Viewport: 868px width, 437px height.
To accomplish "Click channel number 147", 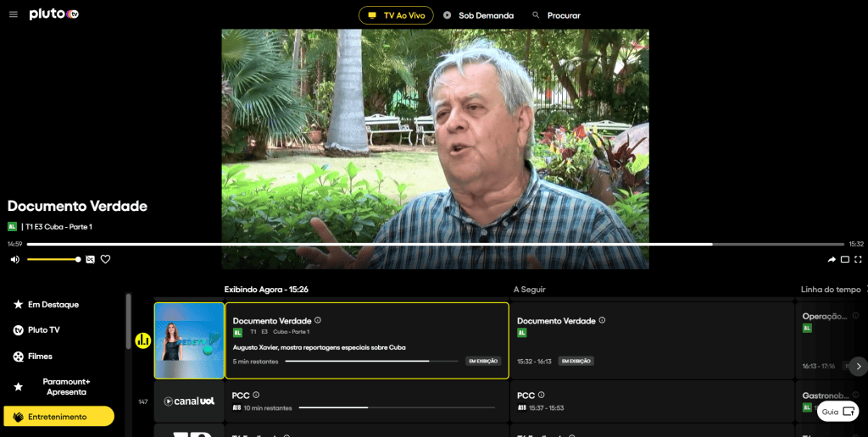I will (142, 401).
